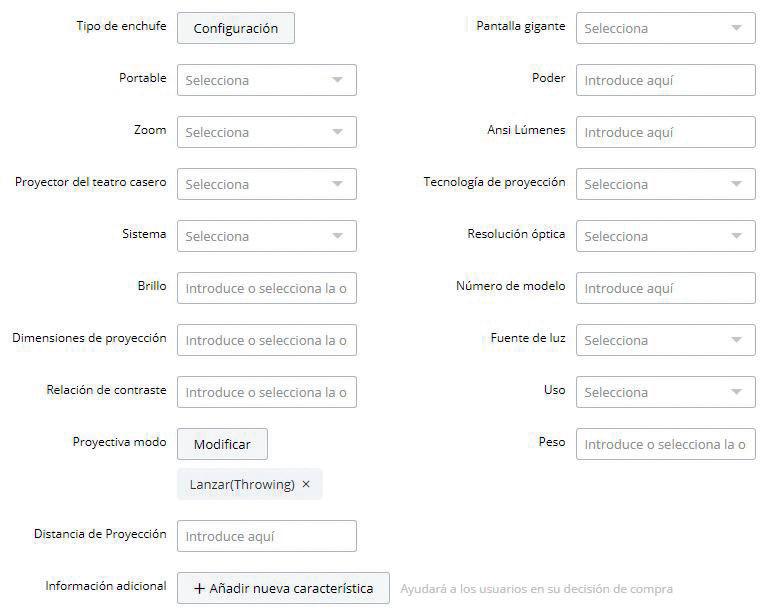Open the Pantalla gigante dropdown

[x=665, y=28]
